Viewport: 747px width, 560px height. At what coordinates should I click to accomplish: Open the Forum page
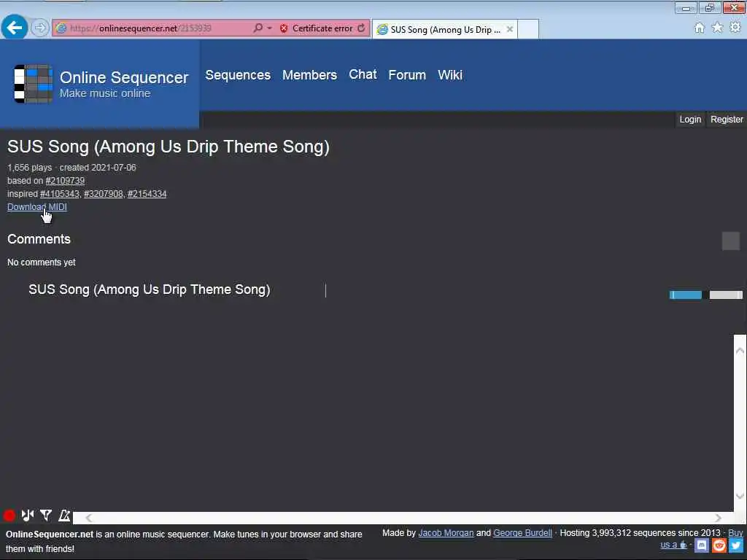tap(407, 75)
